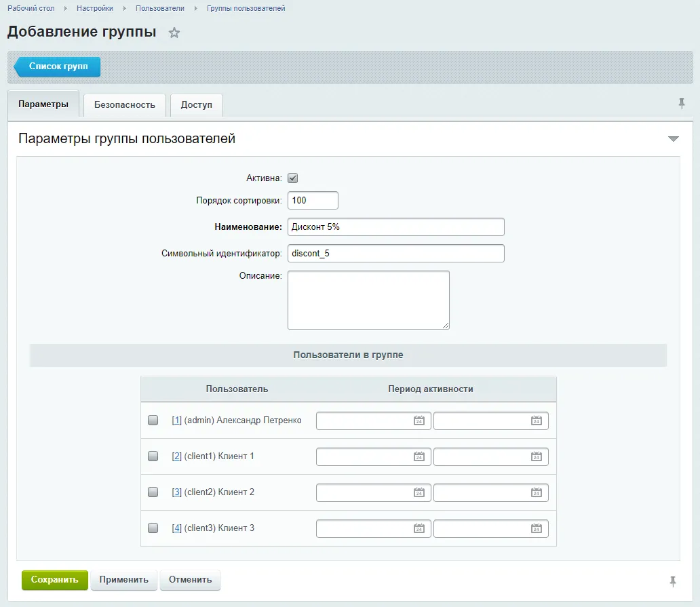
Task: Open start date calendar for Александр Петренко
Action: (419, 420)
